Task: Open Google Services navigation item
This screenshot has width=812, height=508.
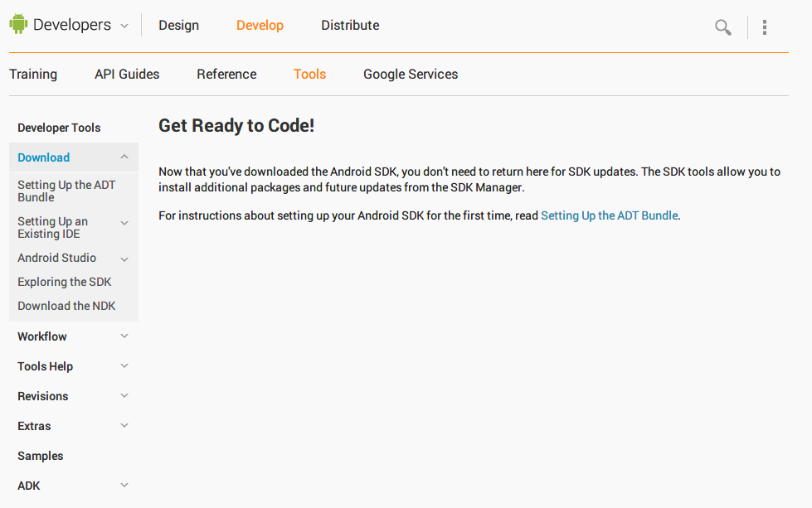Action: (x=411, y=75)
